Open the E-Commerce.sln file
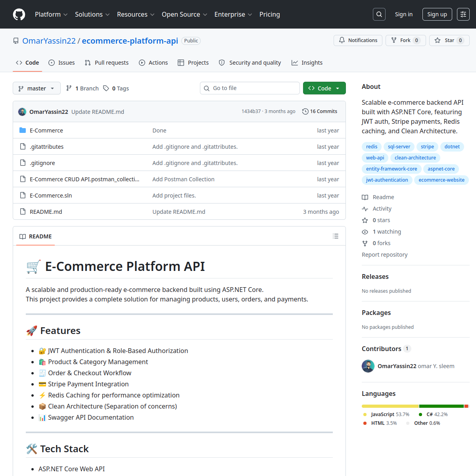Screen dimensions: 476x476 click(x=51, y=196)
